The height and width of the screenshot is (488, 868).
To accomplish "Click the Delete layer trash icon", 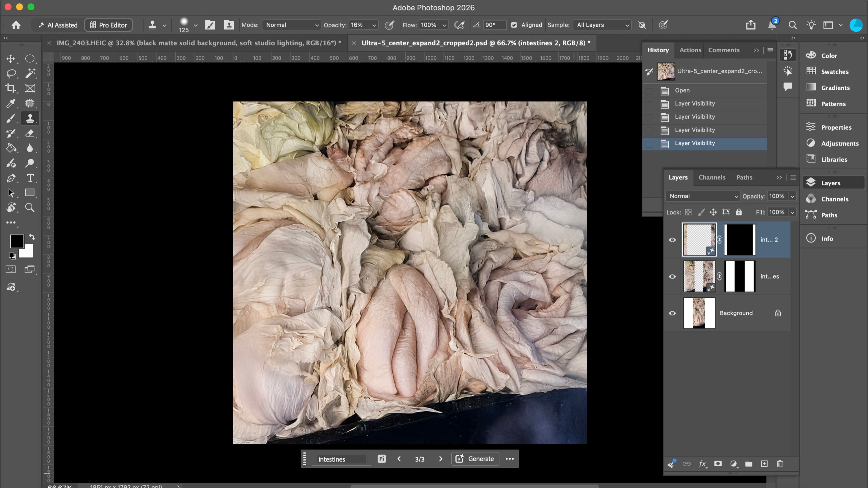I will coord(780,464).
